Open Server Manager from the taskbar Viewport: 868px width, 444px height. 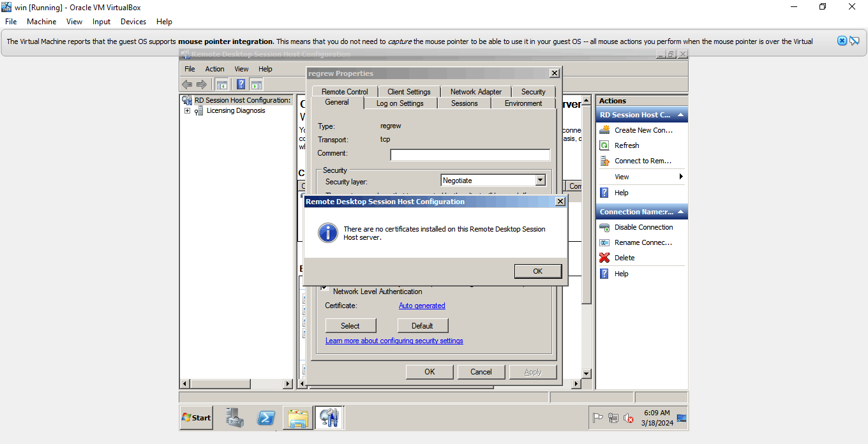tap(235, 418)
